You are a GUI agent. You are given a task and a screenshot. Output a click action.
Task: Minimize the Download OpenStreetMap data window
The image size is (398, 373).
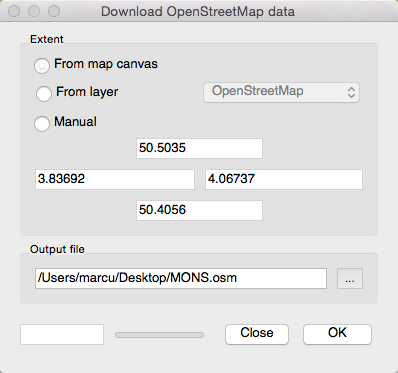(34, 11)
